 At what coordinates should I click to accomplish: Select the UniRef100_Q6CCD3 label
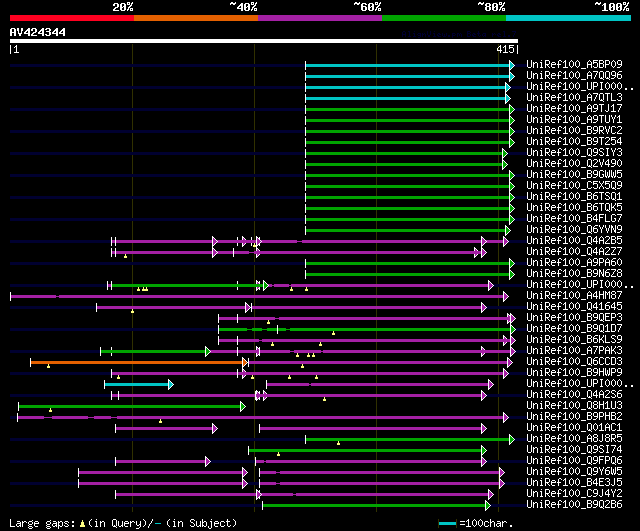coord(574,362)
